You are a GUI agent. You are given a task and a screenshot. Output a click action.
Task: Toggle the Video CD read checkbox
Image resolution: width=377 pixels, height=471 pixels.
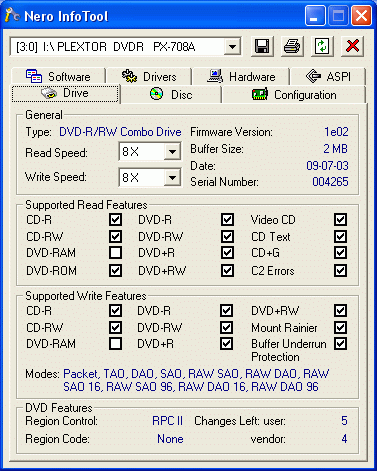pos(340,219)
